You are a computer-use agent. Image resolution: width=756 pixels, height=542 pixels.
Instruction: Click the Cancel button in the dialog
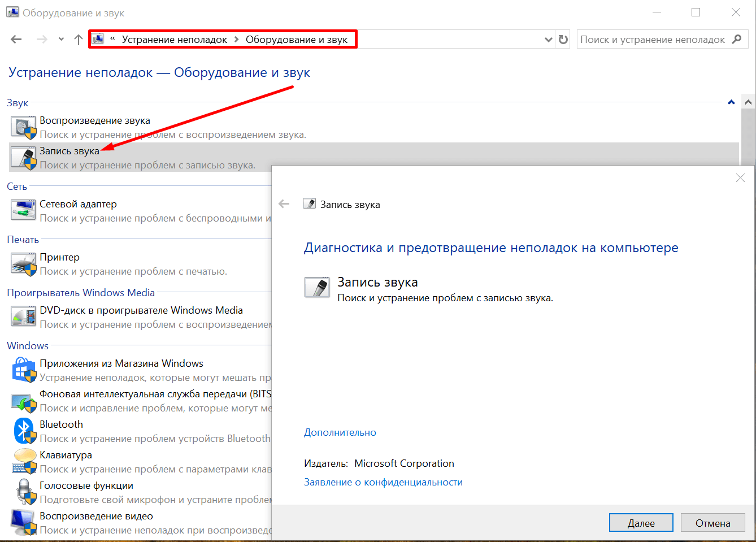coord(712,523)
